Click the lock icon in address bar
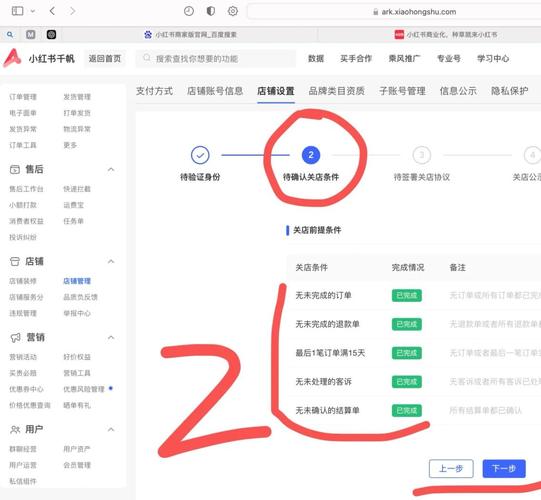 pyautogui.click(x=375, y=12)
